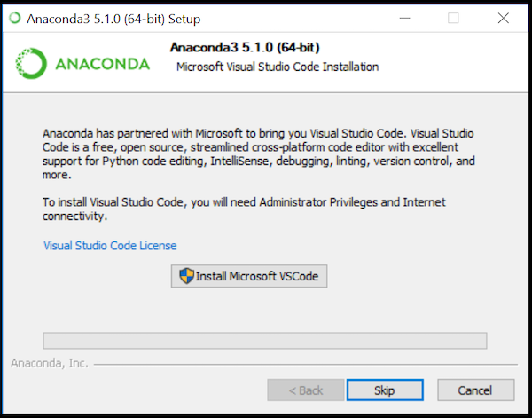Click the paragraph about partnering with Microsoft
This screenshot has width=532, height=418.
coord(259,154)
